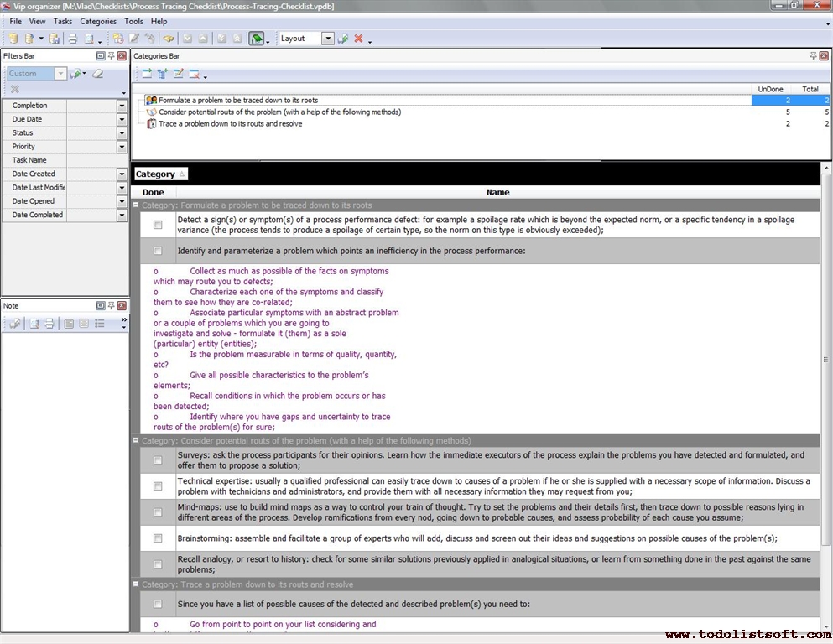This screenshot has width=833, height=644.
Task: Click the Name column header
Action: (497, 192)
